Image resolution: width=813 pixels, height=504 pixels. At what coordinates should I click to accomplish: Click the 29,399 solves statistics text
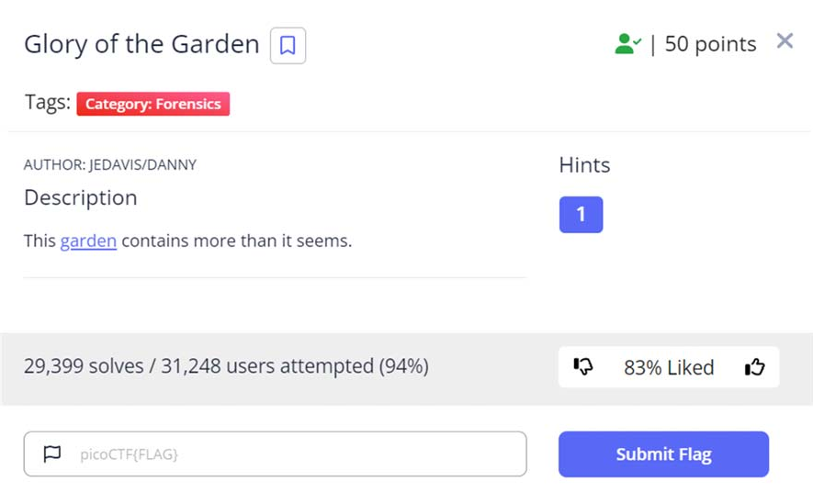(226, 366)
